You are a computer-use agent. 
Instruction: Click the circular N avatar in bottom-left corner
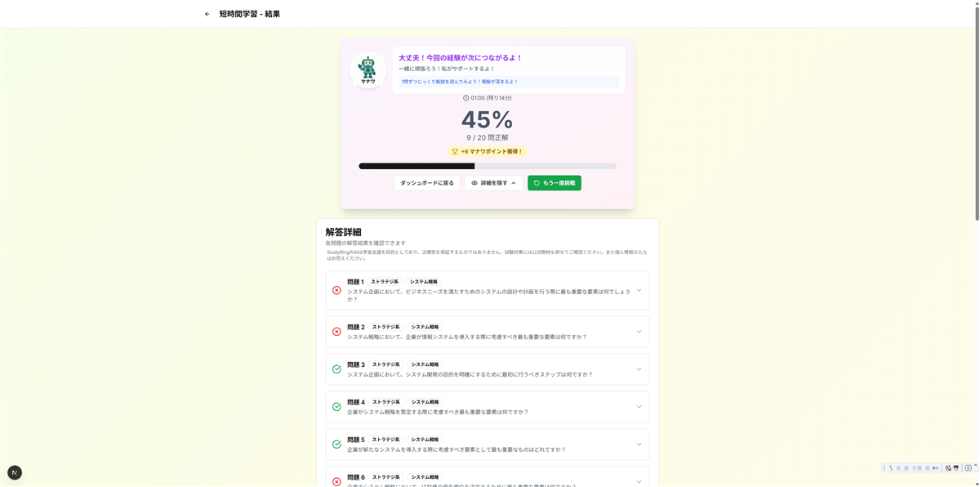[14, 472]
